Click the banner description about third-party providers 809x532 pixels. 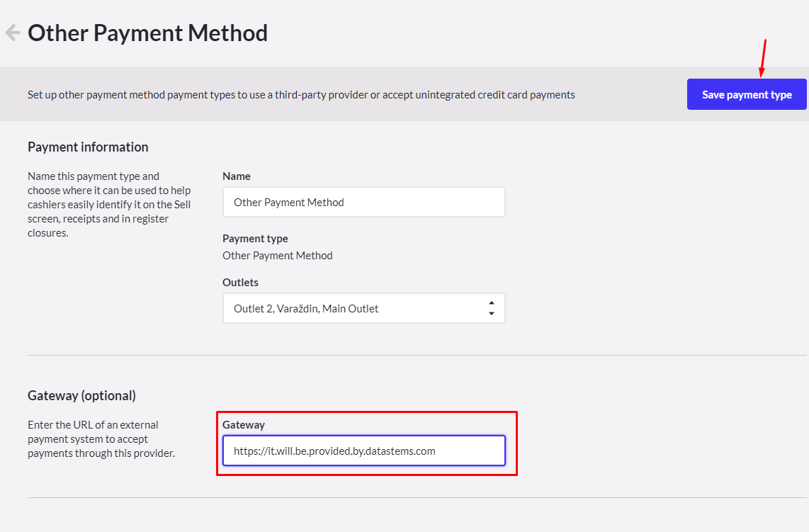[301, 94]
